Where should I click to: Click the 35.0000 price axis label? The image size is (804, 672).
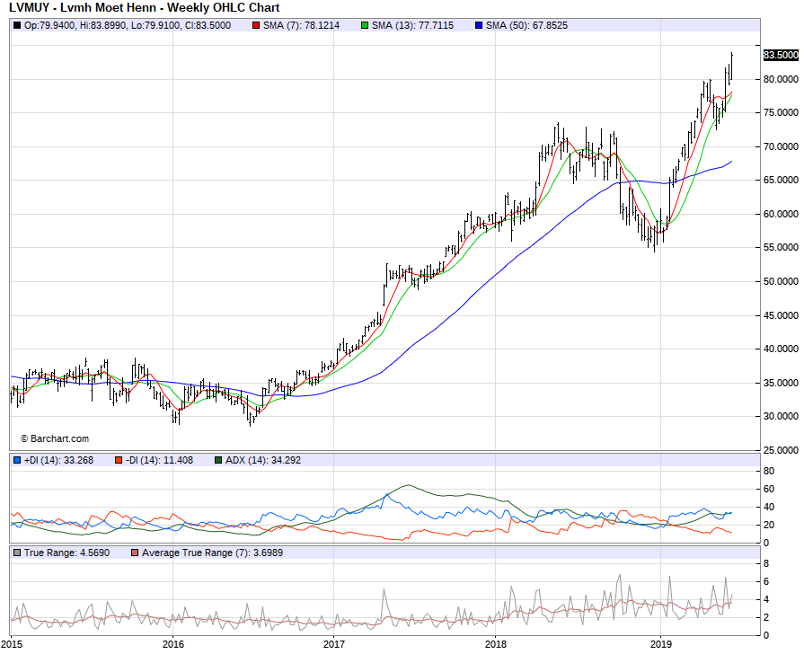(781, 382)
